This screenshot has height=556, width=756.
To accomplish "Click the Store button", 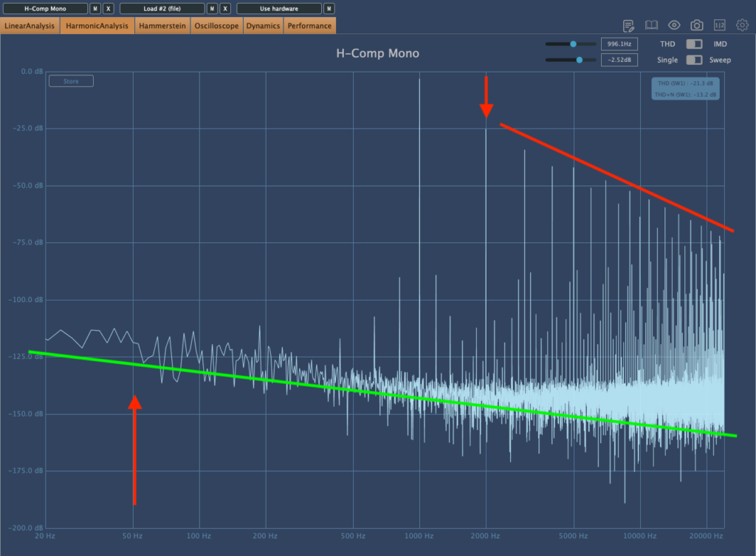I will pos(71,81).
